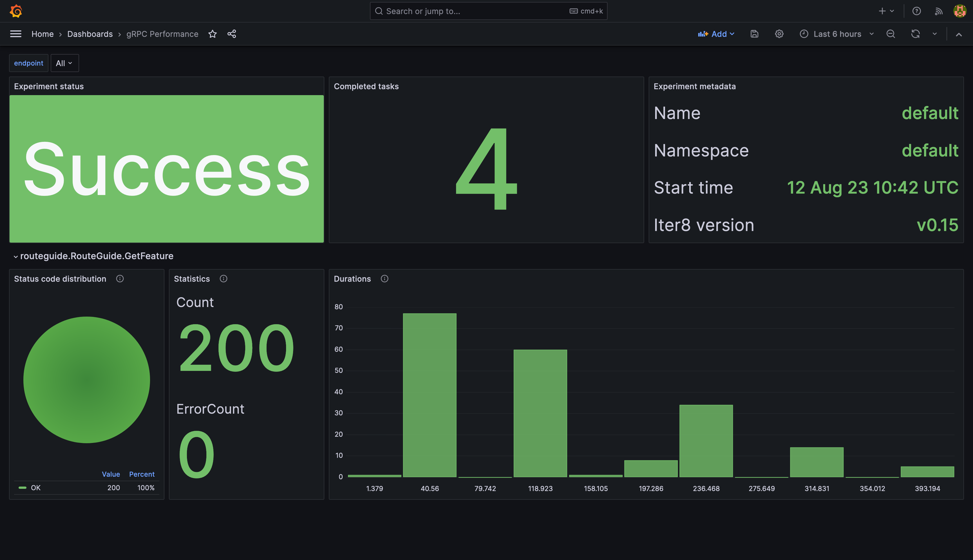Save dashboard with the disk icon
This screenshot has width=973, height=560.
[754, 34]
